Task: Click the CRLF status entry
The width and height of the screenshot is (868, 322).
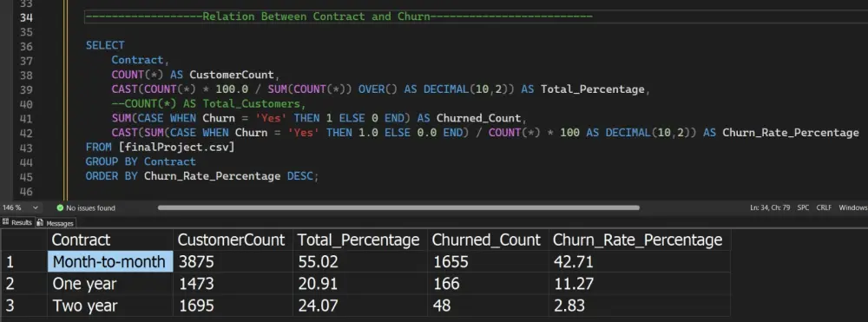Action: (x=824, y=208)
